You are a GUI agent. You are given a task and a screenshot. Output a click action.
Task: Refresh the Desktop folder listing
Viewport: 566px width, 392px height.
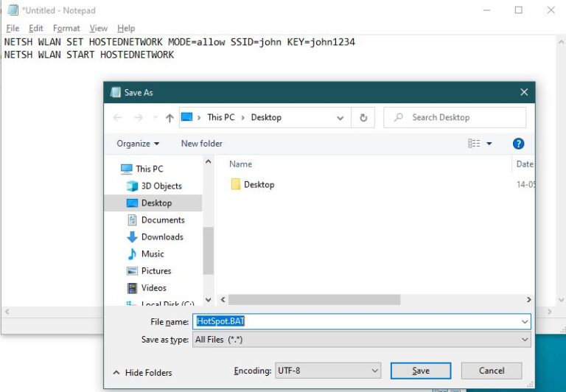363,117
